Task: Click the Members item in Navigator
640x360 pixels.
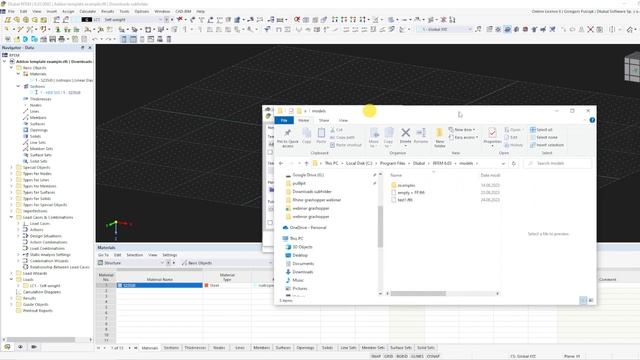Action: tap(38, 118)
